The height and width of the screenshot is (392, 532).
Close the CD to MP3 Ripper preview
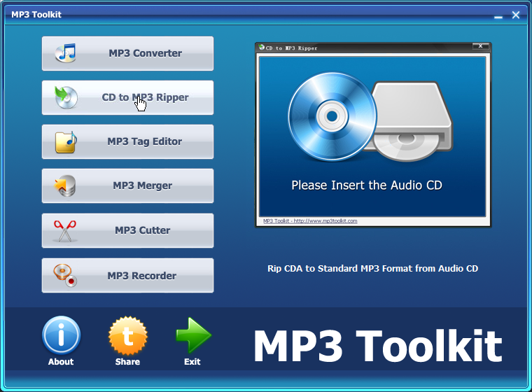tap(481, 46)
